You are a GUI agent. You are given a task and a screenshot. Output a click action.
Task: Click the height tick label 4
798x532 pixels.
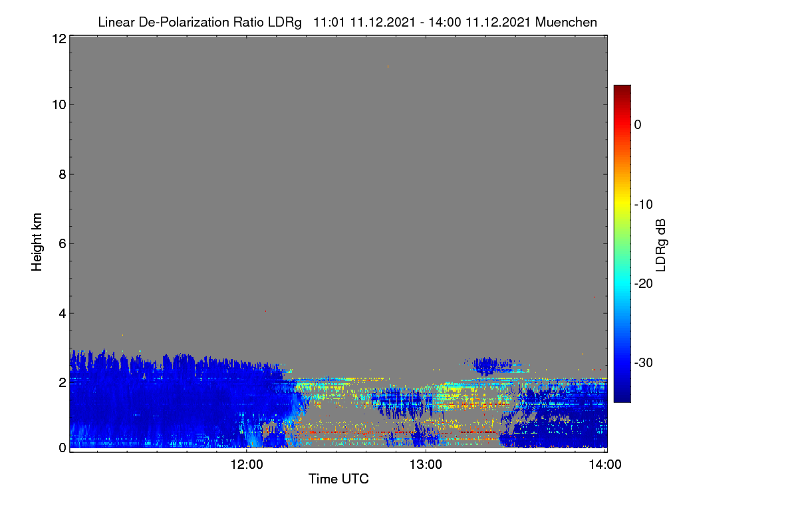61,313
